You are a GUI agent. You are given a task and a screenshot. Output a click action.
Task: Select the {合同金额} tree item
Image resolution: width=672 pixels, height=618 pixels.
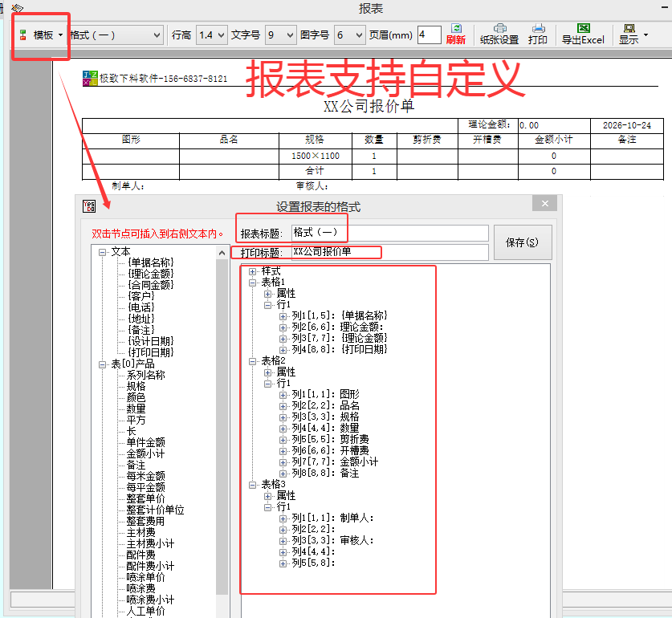(x=150, y=285)
